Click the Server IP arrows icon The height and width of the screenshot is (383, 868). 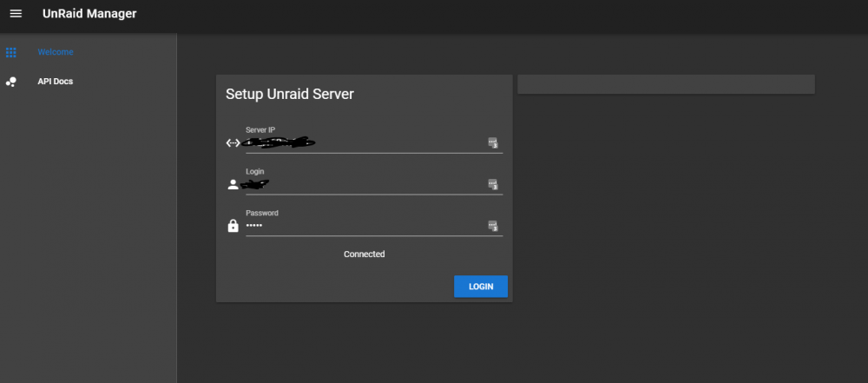pyautogui.click(x=233, y=143)
